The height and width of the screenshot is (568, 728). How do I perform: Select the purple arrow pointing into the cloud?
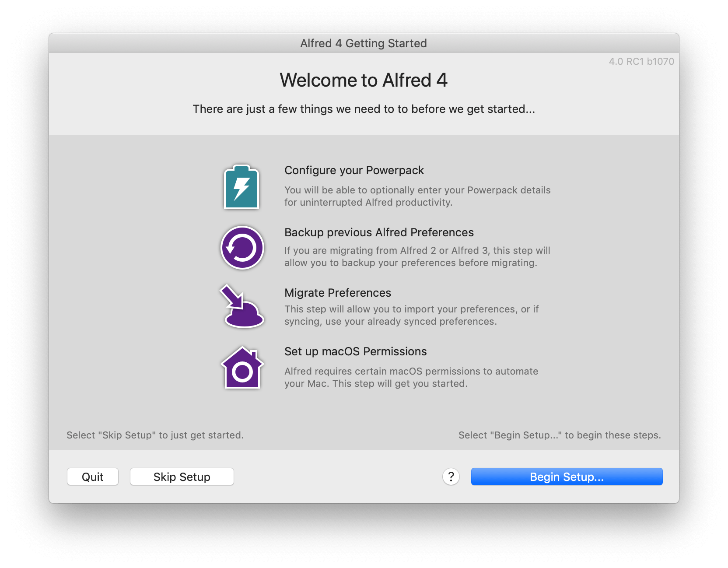233,298
